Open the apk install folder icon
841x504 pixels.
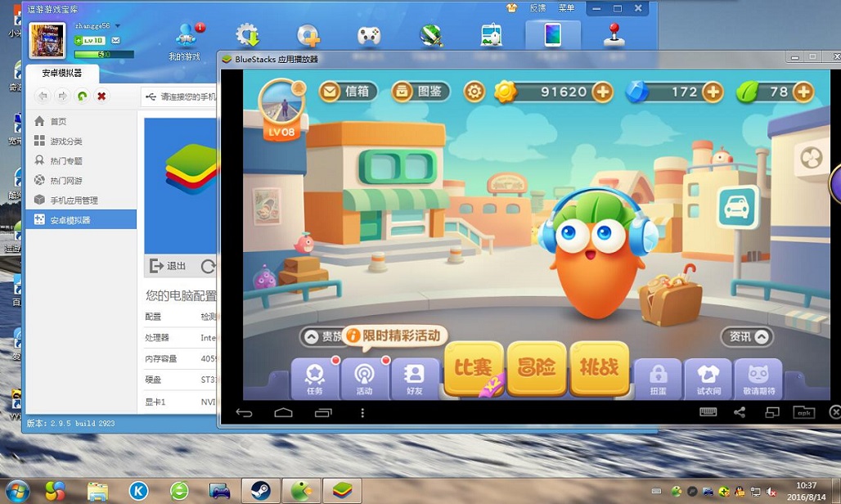804,412
